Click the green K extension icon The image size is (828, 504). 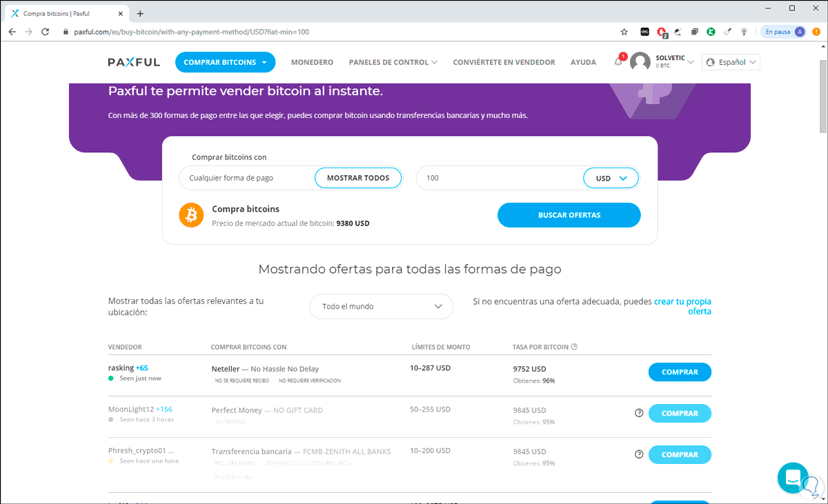click(711, 32)
